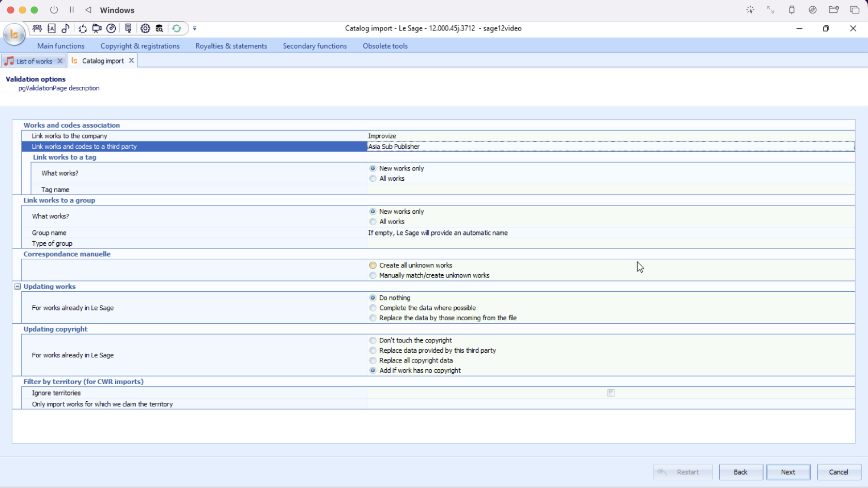Select Complete the data where possible
Viewport: 868px width, 488px height.
[423, 308]
